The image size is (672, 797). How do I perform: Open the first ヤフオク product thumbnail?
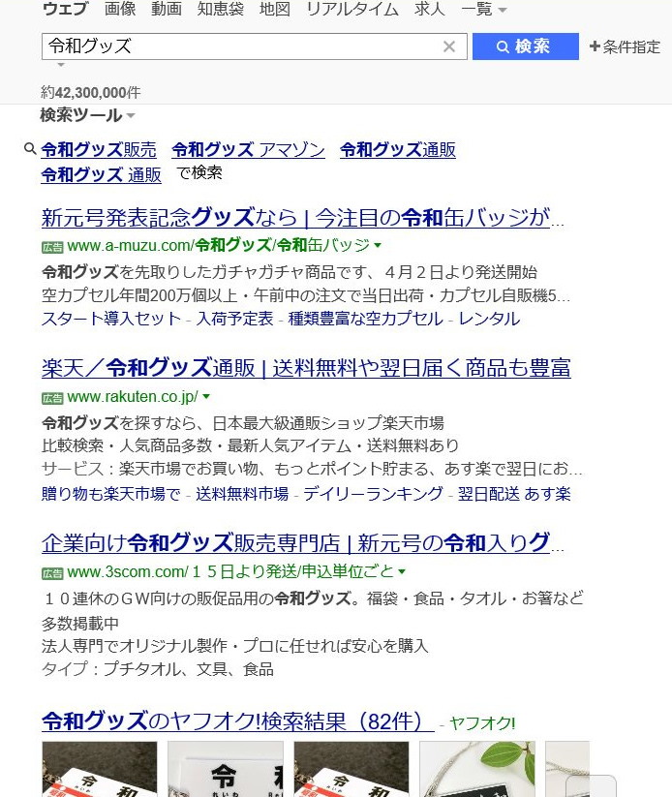(100, 769)
